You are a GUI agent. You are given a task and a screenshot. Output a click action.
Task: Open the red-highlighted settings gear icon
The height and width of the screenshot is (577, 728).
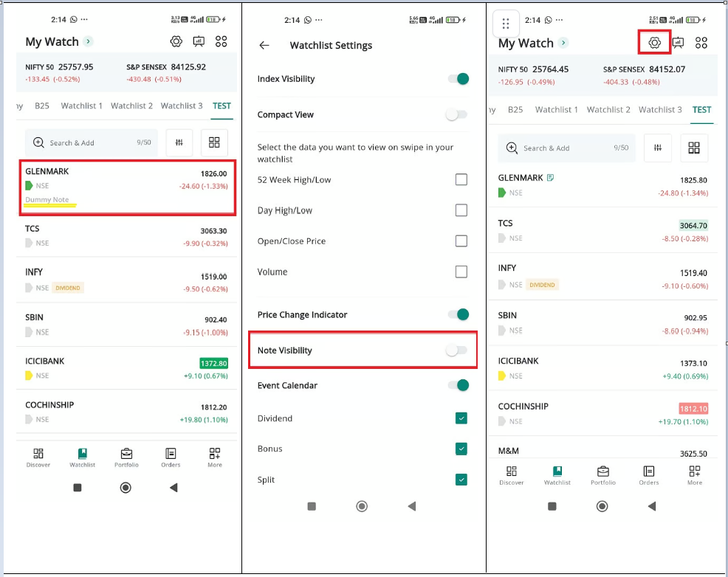point(654,43)
